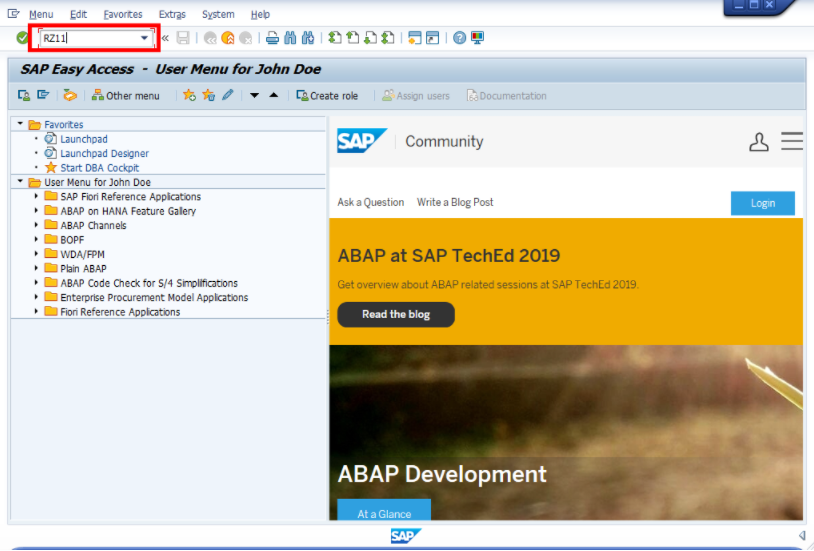The height and width of the screenshot is (551, 814).
Task: Click the At a Glance button
Action: [x=384, y=510]
